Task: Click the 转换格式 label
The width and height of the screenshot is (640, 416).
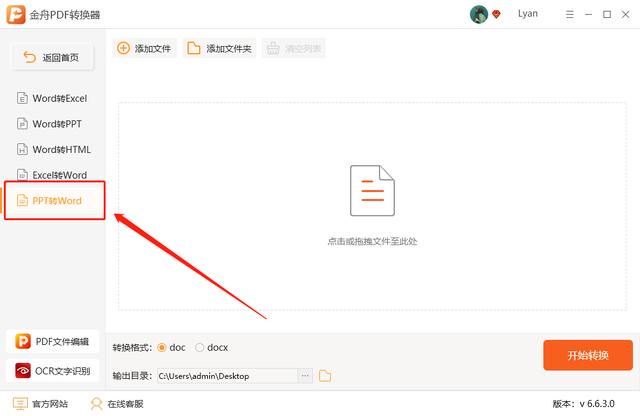Action: (x=132, y=347)
